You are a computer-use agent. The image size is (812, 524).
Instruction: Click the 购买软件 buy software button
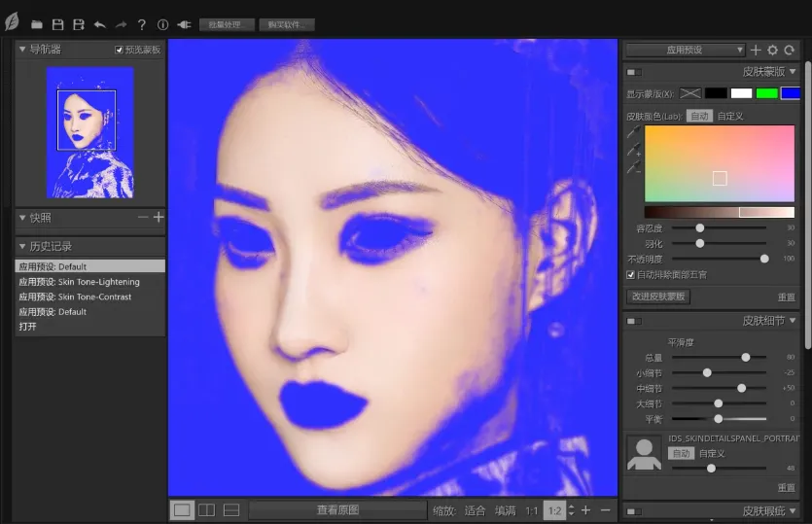(x=286, y=24)
